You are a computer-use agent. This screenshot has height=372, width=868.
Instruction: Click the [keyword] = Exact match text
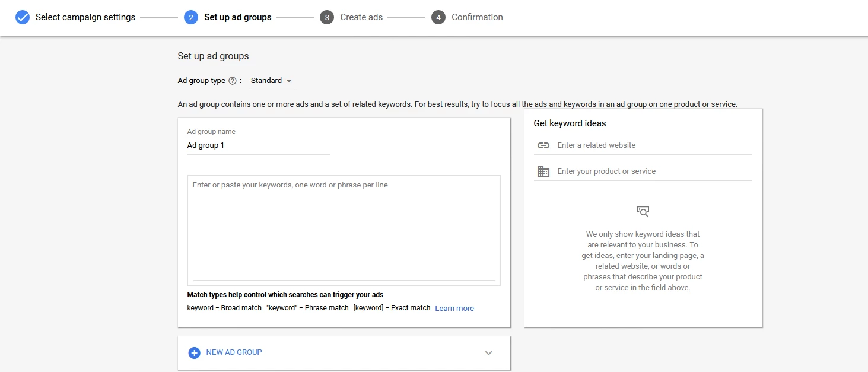click(x=392, y=308)
